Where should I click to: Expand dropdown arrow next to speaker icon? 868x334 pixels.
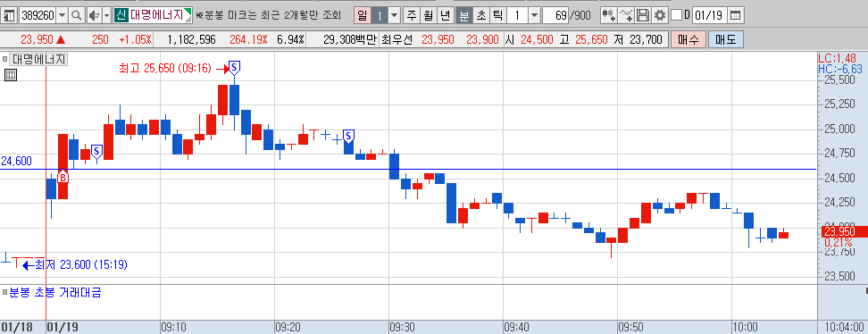pyautogui.click(x=107, y=15)
